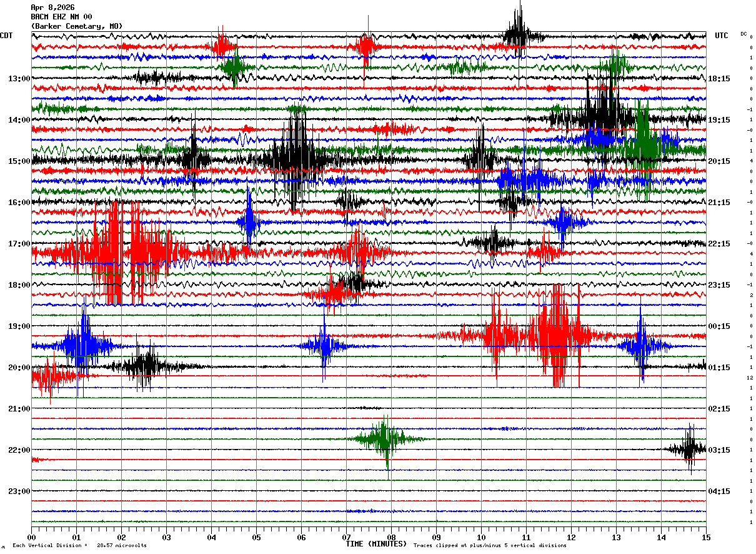Click the date label "Apr 8,2026"
The height and width of the screenshot is (554, 756).
(52, 8)
